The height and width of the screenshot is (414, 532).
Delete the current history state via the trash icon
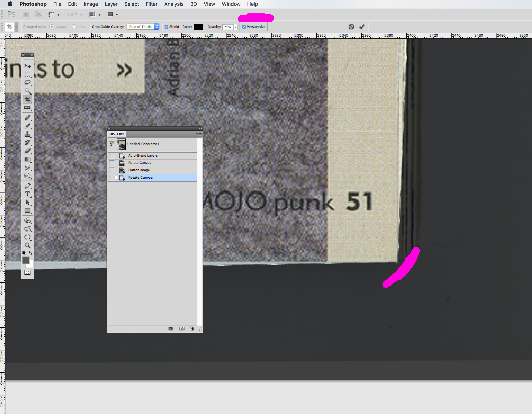(192, 328)
